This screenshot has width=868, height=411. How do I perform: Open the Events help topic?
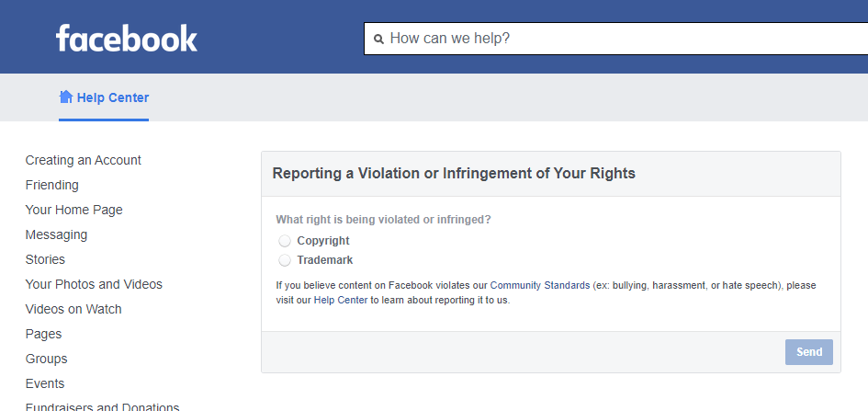[45, 383]
